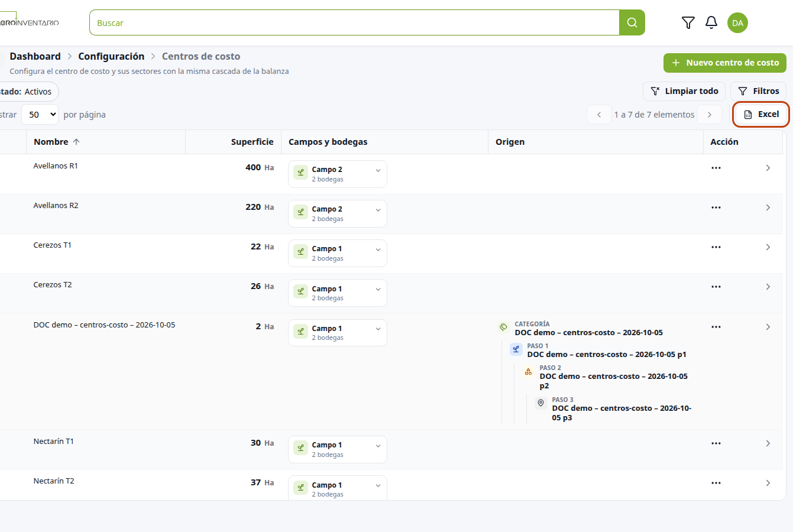The height and width of the screenshot is (532, 793).
Task: Go to next page arrow in pagination
Action: (710, 115)
